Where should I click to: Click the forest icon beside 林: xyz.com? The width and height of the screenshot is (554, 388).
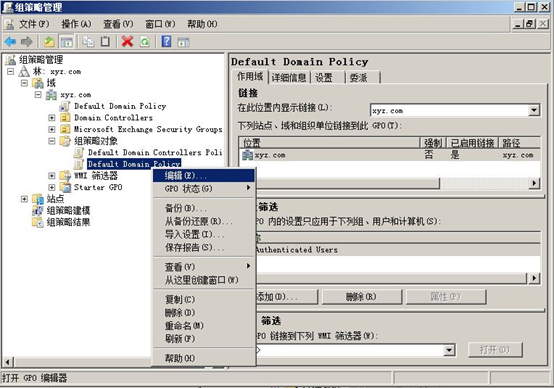click(24, 71)
